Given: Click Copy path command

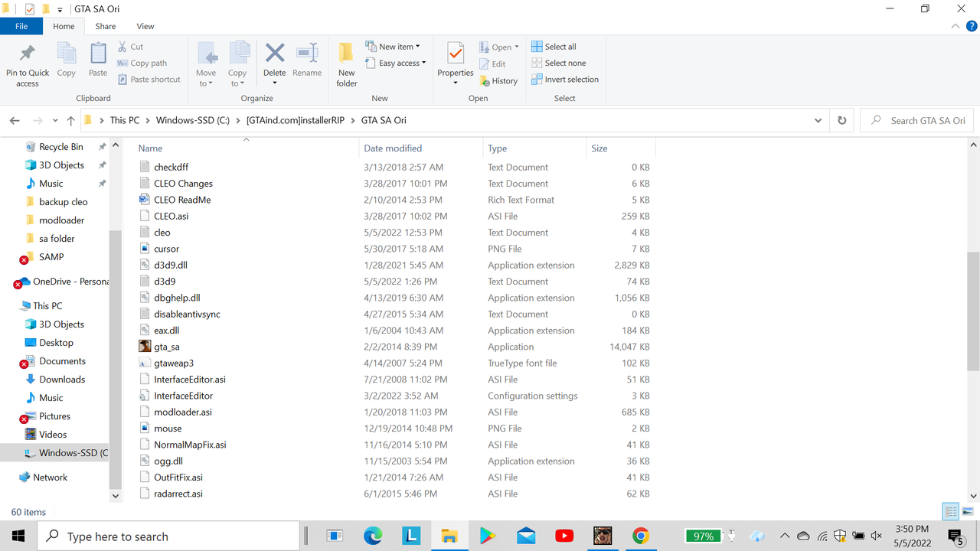Looking at the screenshot, I should (x=142, y=64).
